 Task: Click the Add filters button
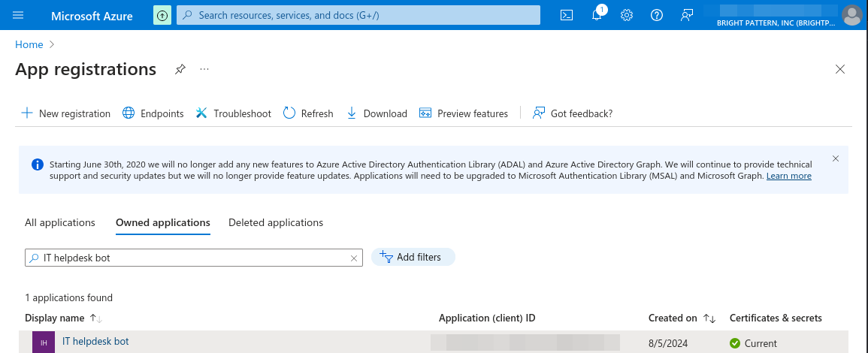tap(413, 258)
